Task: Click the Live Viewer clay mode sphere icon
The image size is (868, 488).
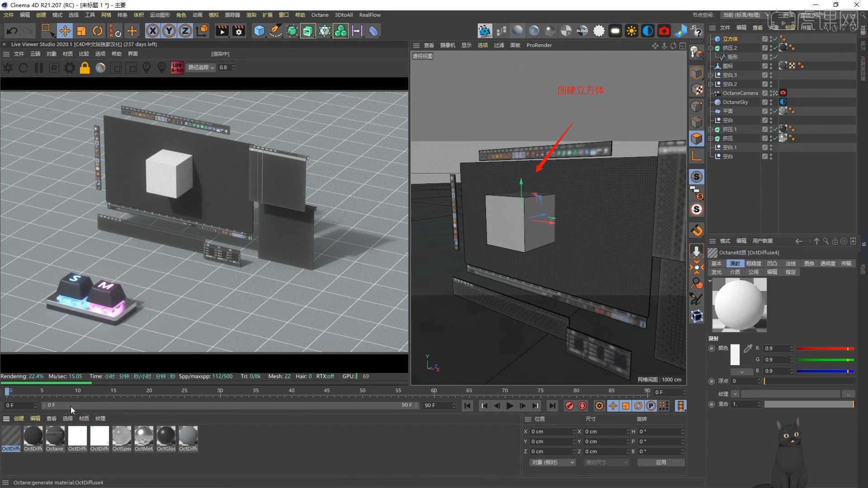Action: (100, 68)
